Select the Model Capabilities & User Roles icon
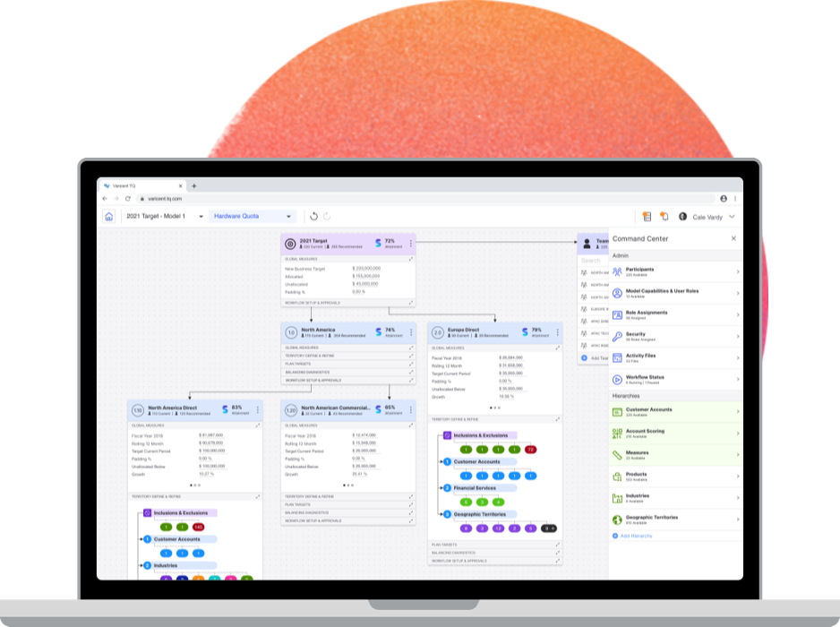 (616, 293)
